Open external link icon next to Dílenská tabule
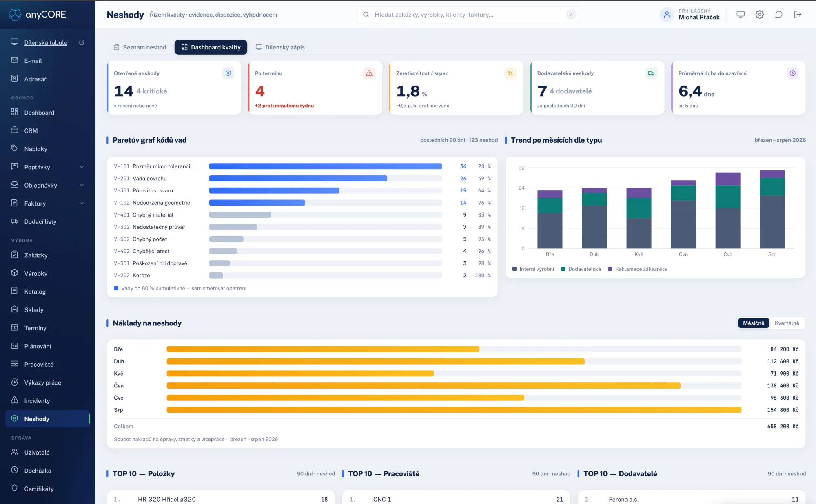Viewport: 816px width, 504px height. pos(82,42)
